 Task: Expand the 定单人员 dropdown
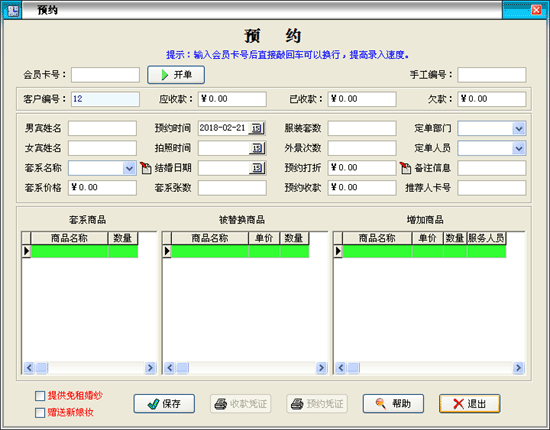tap(519, 148)
